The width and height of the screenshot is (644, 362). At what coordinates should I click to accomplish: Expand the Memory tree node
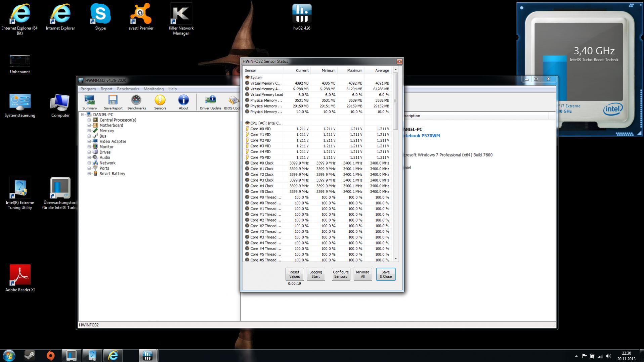[89, 131]
